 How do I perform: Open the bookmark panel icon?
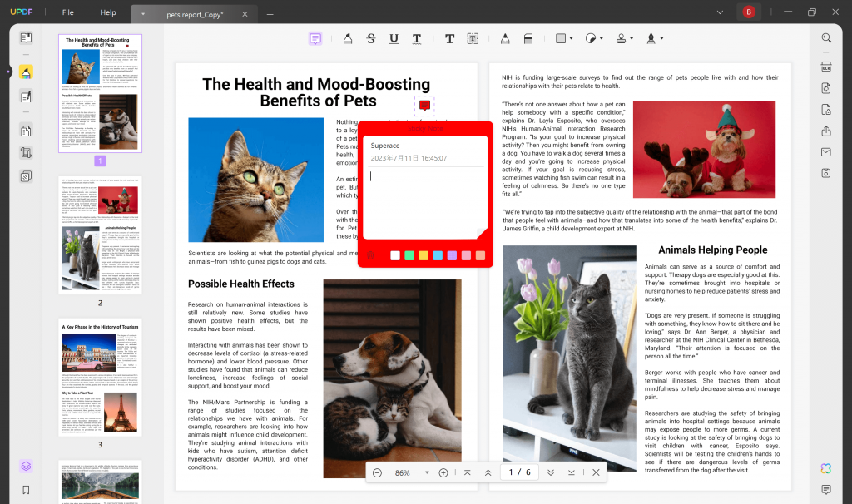[26, 490]
